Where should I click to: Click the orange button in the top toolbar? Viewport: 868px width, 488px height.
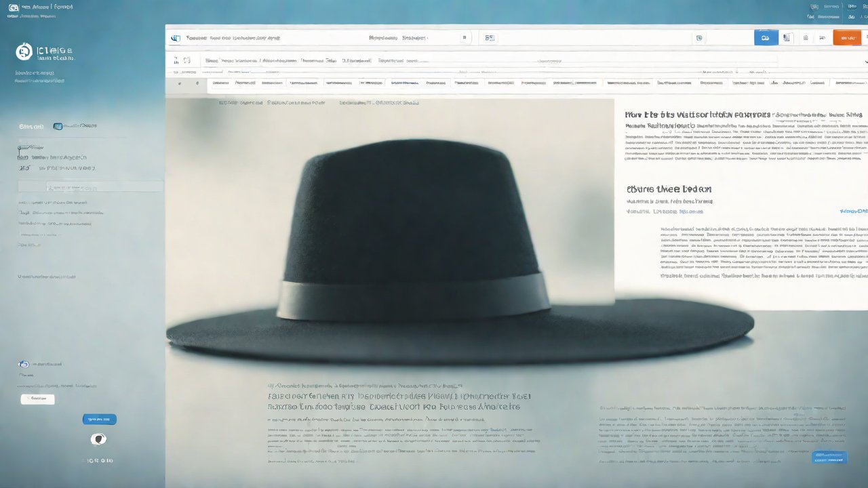tap(847, 38)
